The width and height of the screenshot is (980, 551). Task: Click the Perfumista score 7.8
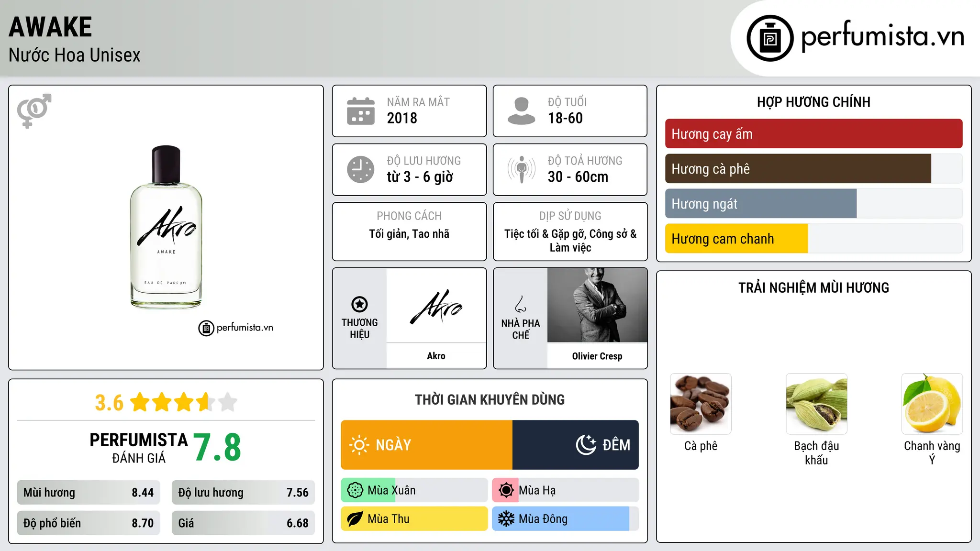(217, 448)
